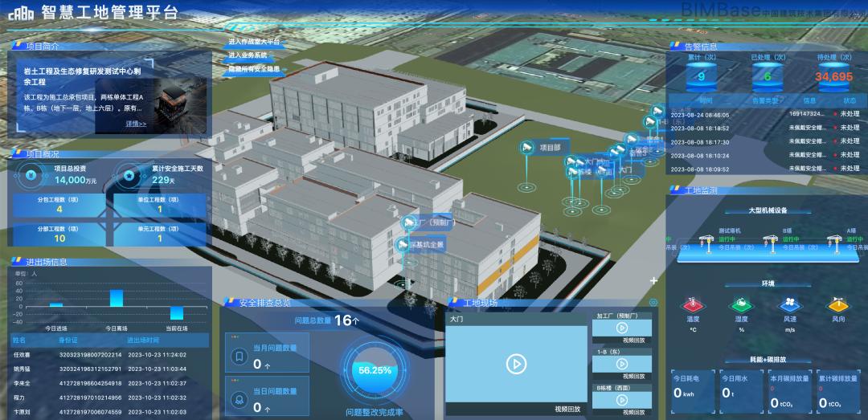Click the 累计碳排放量 card
The width and height of the screenshot is (868, 420).
click(x=838, y=391)
